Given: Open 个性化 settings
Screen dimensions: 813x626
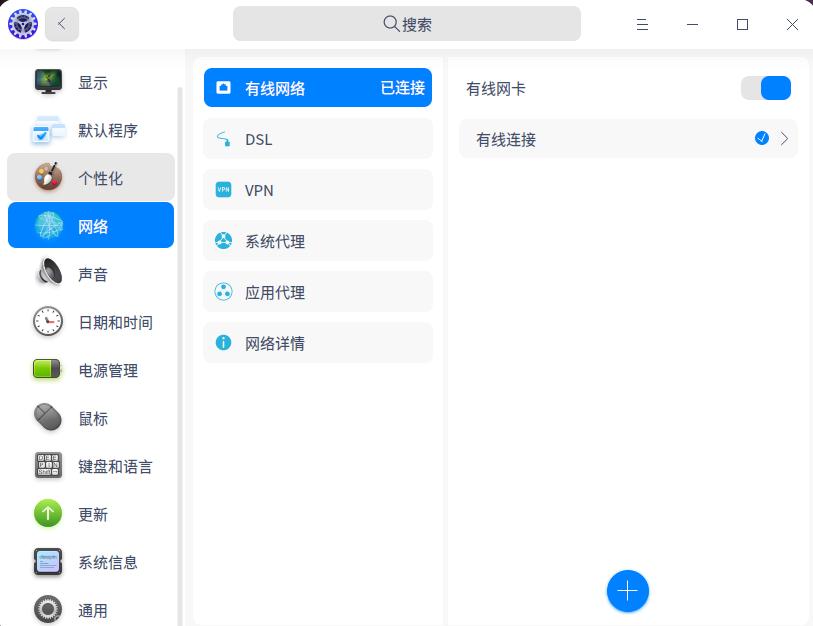Looking at the screenshot, I should 48,178.
